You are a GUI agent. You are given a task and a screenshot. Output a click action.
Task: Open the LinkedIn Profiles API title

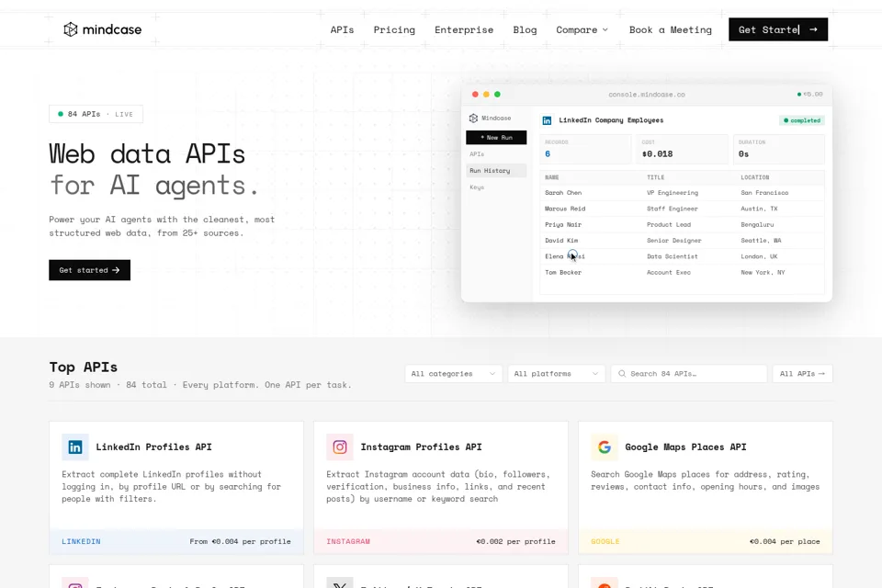tap(154, 447)
